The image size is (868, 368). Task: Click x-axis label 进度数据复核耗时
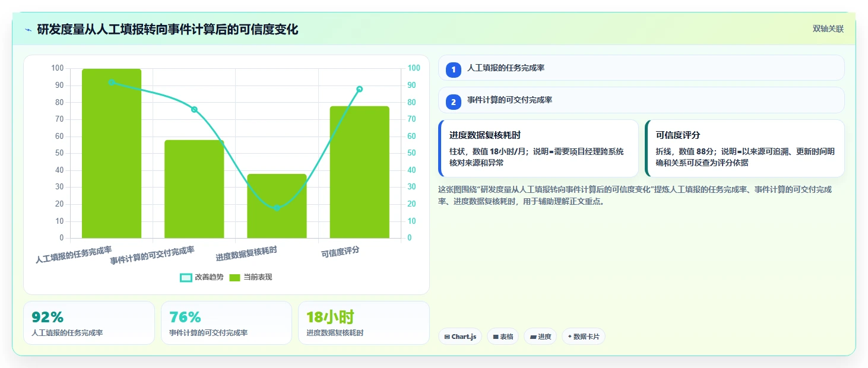coord(246,254)
